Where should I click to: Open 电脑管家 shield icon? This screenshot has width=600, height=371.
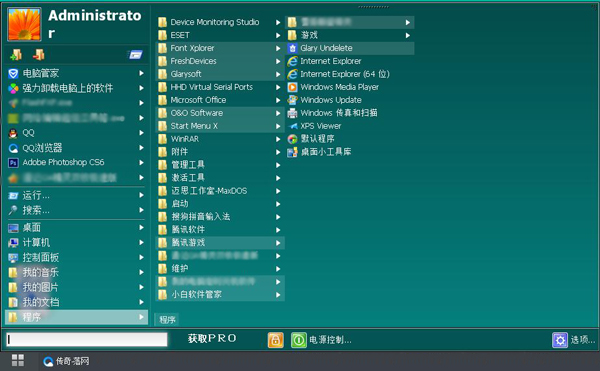[x=13, y=73]
